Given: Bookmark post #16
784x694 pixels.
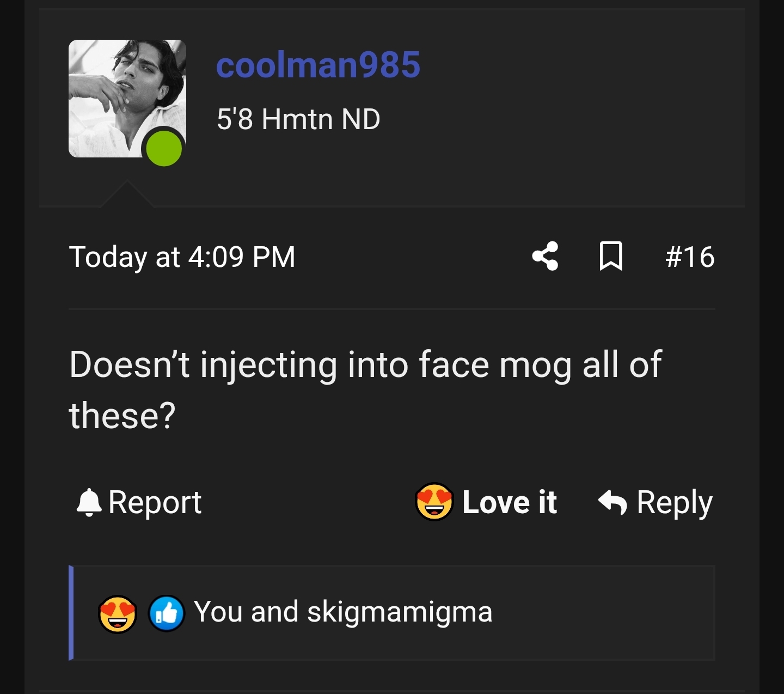Looking at the screenshot, I should pos(611,256).
